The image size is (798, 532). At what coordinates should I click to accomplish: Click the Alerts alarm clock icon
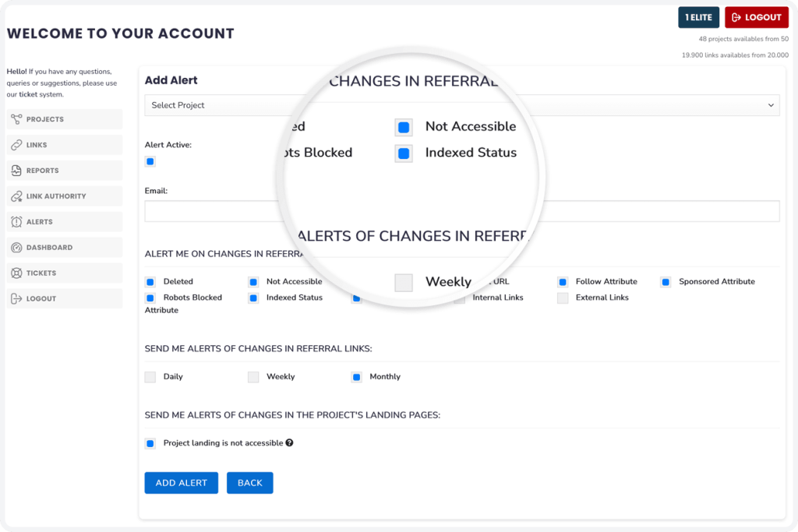[x=16, y=222]
